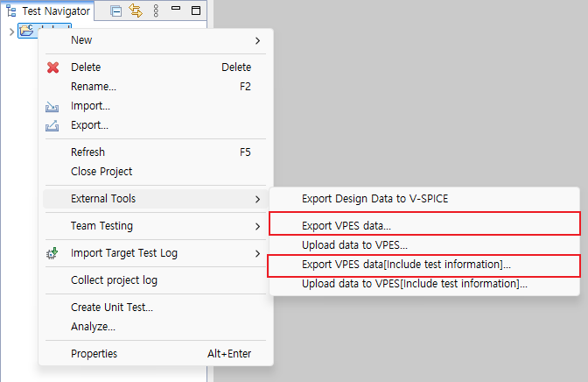
Task: Select Collect project log entry
Action: point(155,280)
